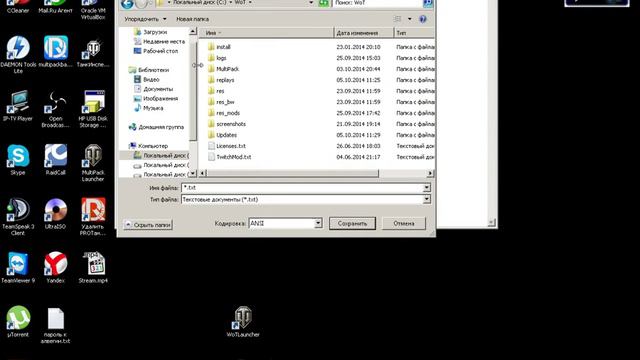Expand the file name combo box arrow
The height and width of the screenshot is (360, 640).
pos(427,188)
